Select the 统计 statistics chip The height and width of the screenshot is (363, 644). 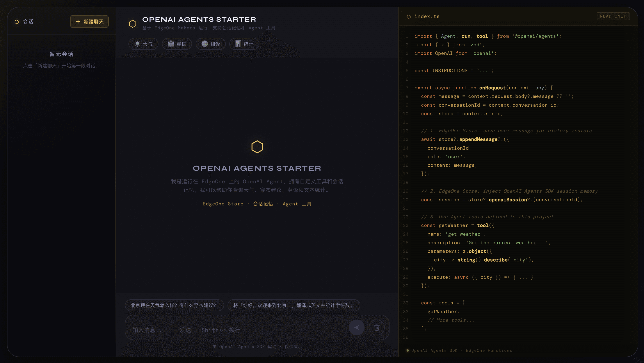coord(244,44)
